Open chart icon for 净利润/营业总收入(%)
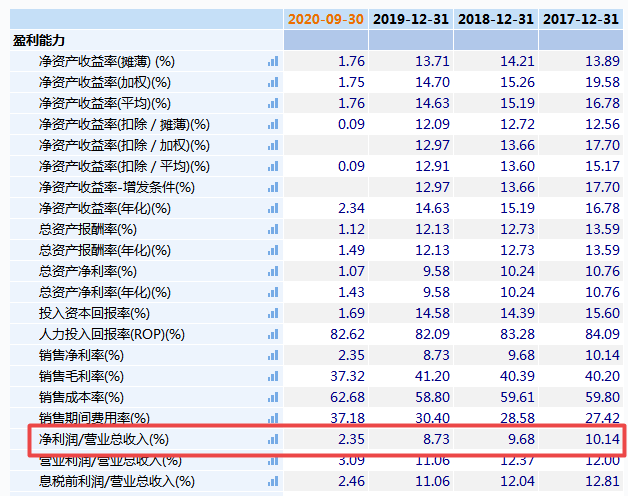This screenshot has height=496, width=628. [272, 439]
